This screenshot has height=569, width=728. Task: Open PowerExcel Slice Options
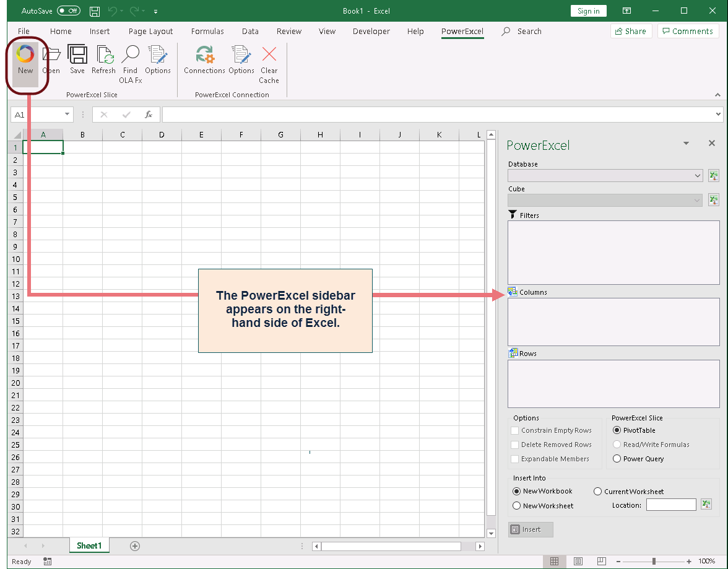(x=158, y=54)
